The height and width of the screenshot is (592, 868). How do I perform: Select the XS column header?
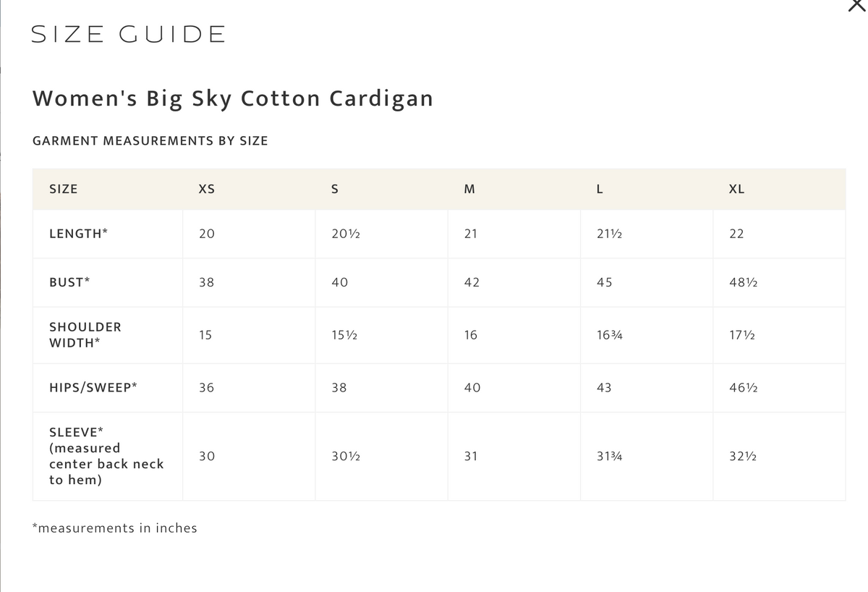pyautogui.click(x=206, y=189)
